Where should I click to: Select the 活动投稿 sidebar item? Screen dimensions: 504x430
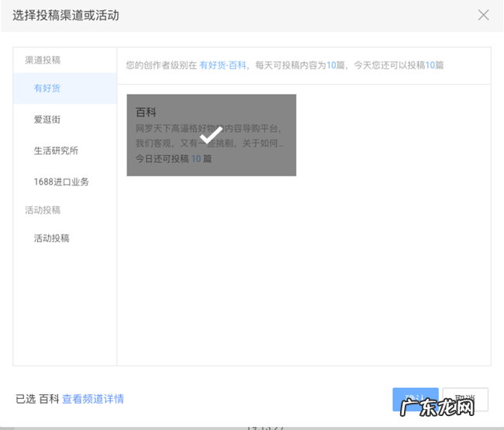pyautogui.click(x=51, y=238)
